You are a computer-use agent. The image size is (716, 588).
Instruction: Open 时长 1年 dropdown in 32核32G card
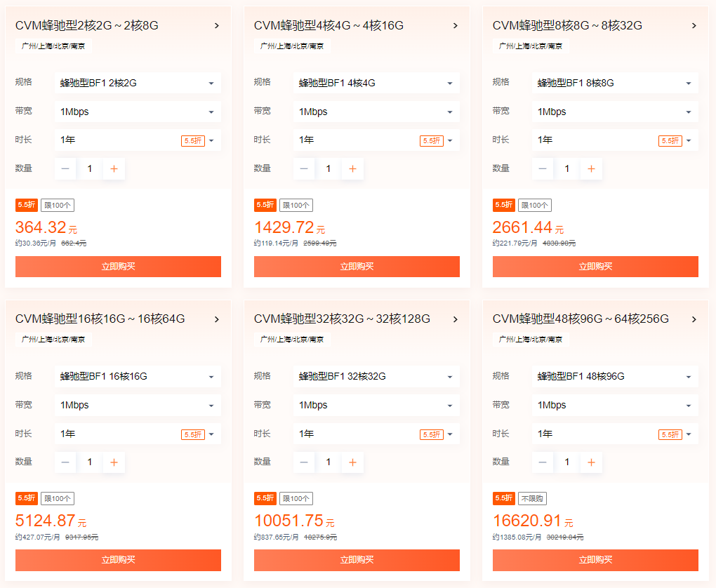376,434
